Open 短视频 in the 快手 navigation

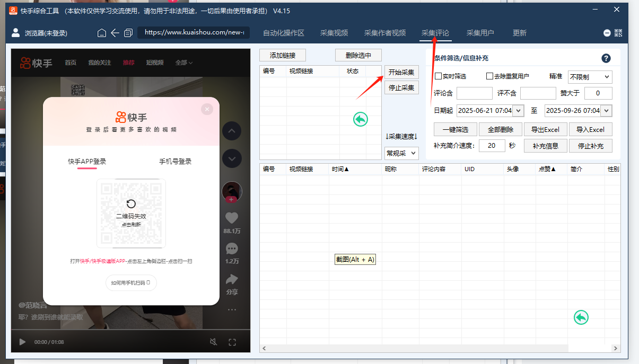tap(155, 63)
